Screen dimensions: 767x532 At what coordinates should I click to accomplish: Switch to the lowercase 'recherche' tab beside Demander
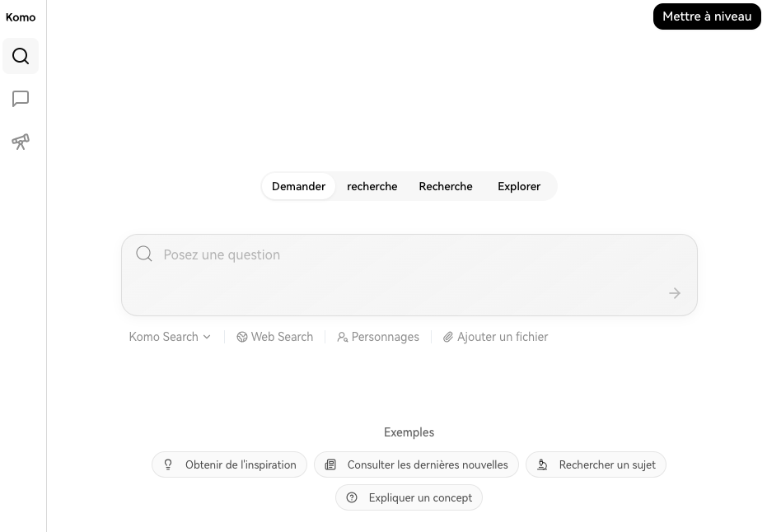(372, 186)
